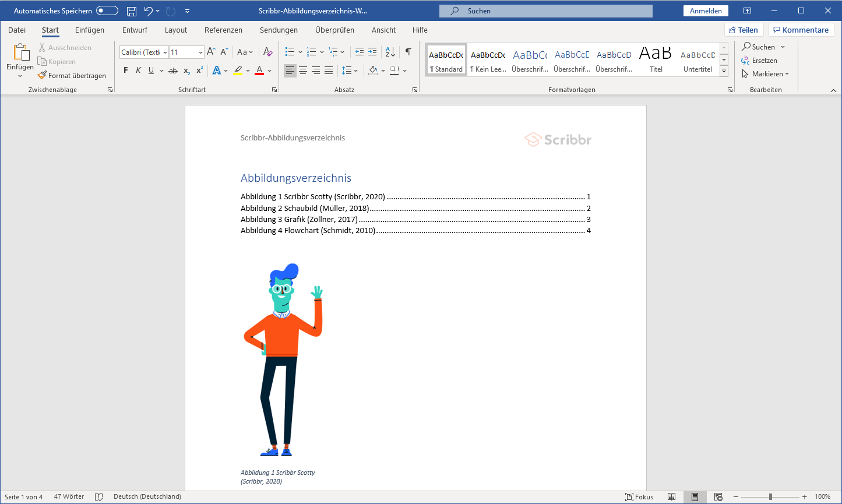Click the Redo icon in title bar
The image size is (842, 504).
tap(171, 11)
